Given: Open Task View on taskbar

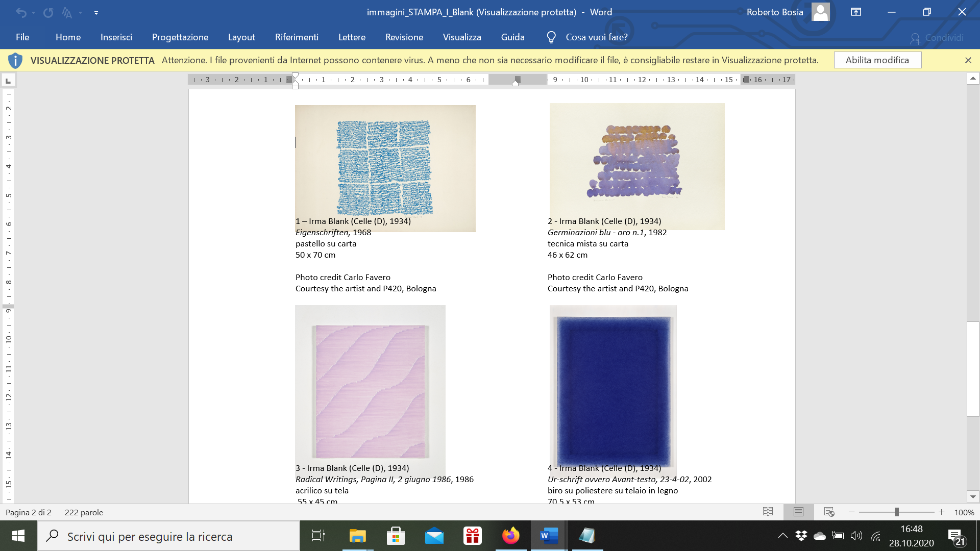Looking at the screenshot, I should (318, 536).
